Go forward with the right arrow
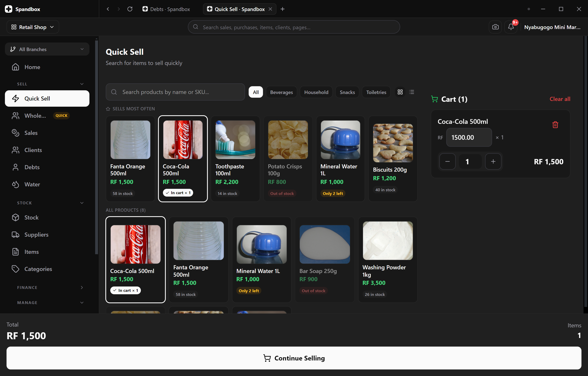Viewport: 588px width, 376px height. (119, 9)
